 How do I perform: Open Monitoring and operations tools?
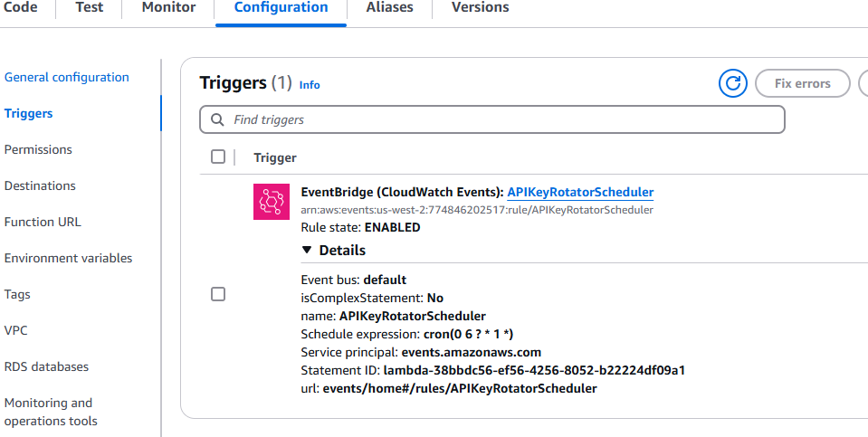[51, 412]
